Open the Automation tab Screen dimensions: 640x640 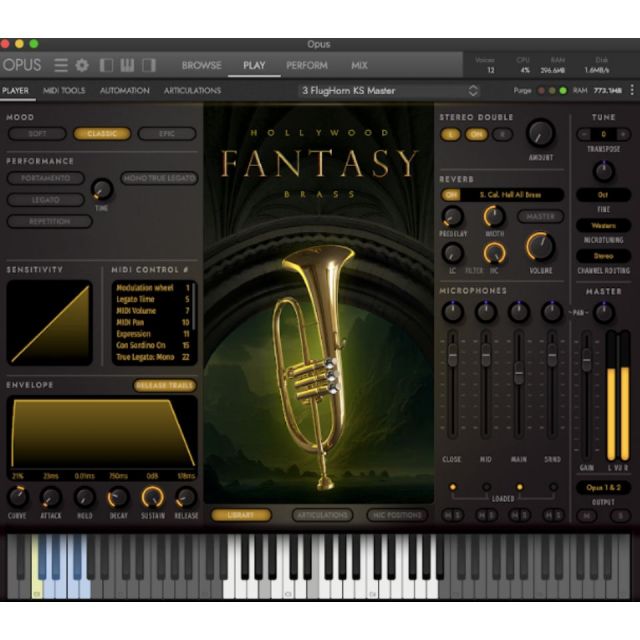(x=124, y=91)
